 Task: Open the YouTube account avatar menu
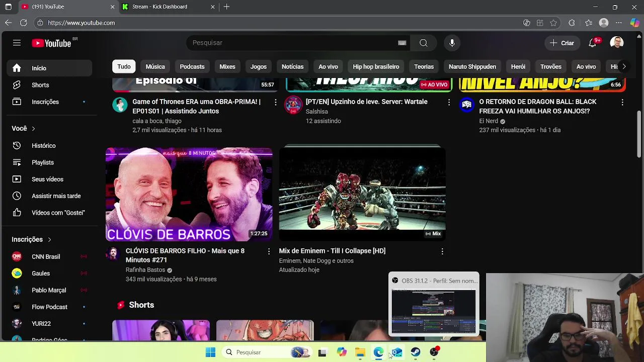617,43
